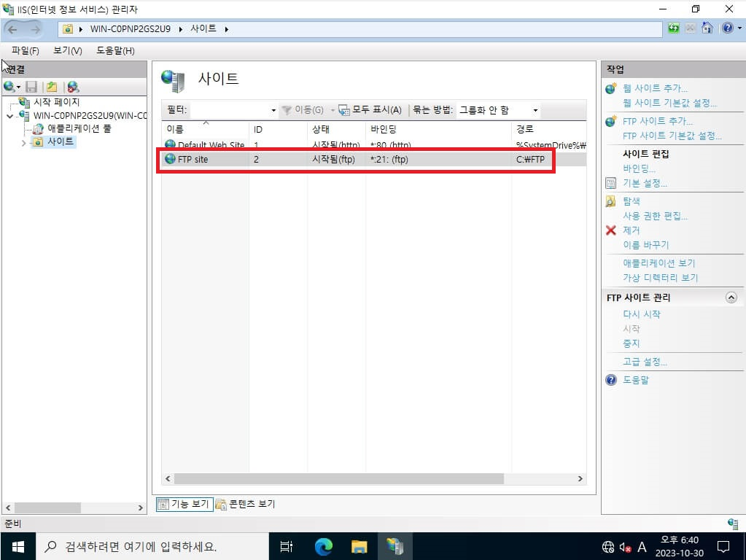Click 중지 stop link
746x560 pixels.
pyautogui.click(x=632, y=343)
